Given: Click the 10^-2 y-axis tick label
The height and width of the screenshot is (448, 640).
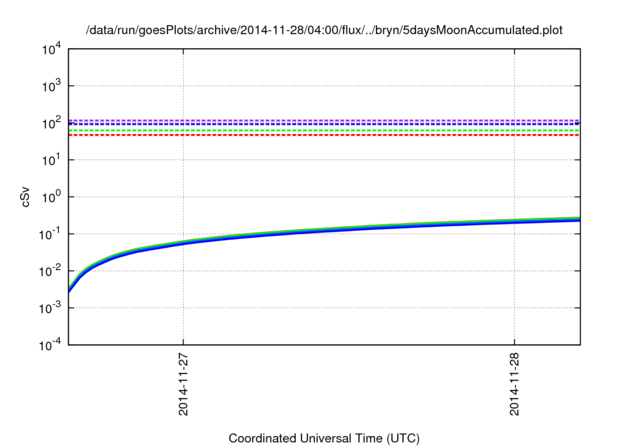Looking at the screenshot, I should 50,271.
